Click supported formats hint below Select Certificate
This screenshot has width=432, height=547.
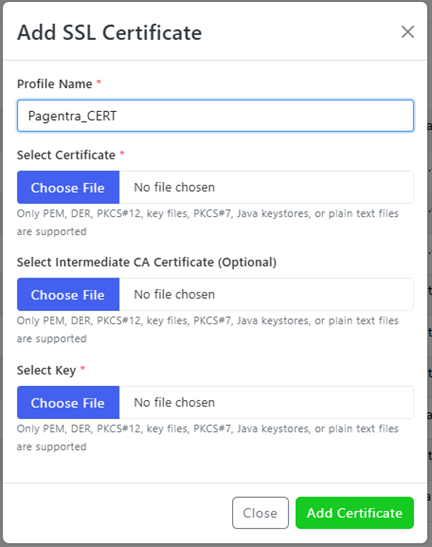coord(208,222)
